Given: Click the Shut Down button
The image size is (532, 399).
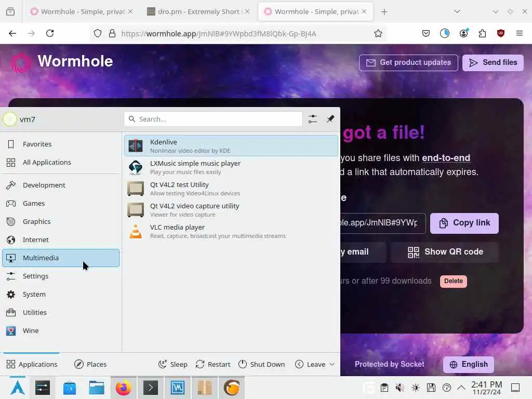Looking at the screenshot, I should (x=261, y=364).
